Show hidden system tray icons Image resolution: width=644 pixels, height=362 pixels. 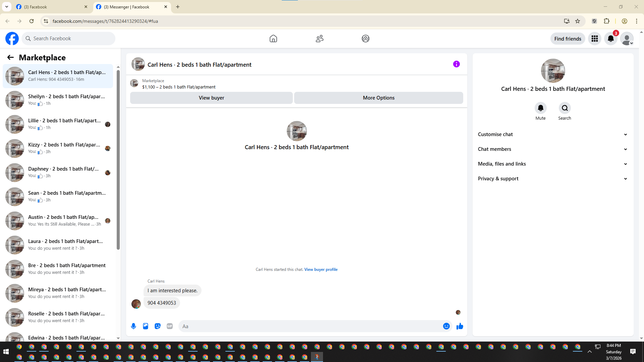tap(590, 352)
